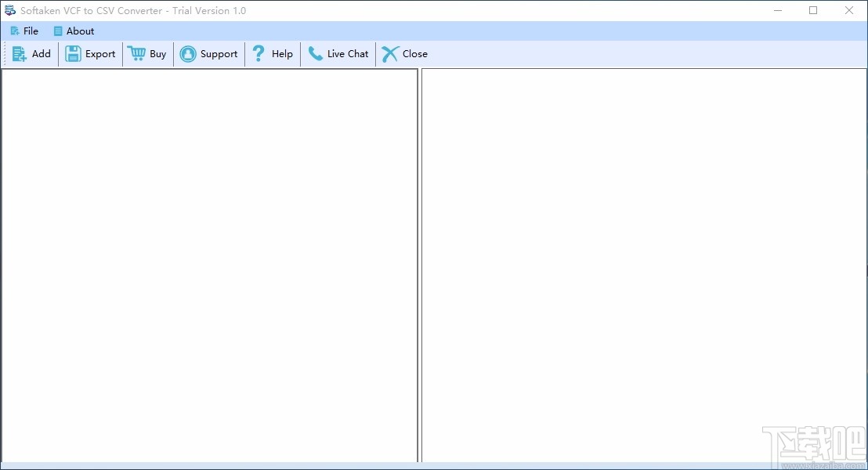This screenshot has height=470, width=868.
Task: Click the Support circle icon
Action: pyautogui.click(x=188, y=53)
